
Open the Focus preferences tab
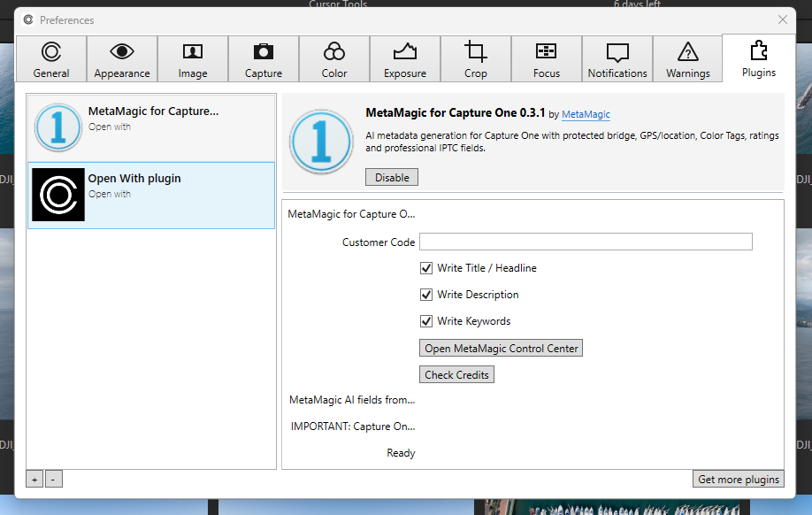(x=547, y=59)
